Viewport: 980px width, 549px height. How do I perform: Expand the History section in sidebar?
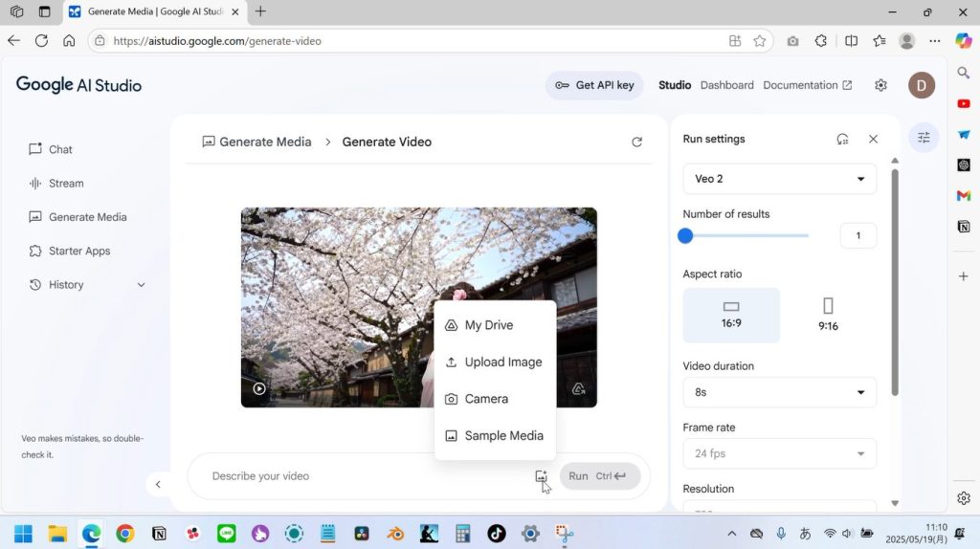(x=142, y=285)
